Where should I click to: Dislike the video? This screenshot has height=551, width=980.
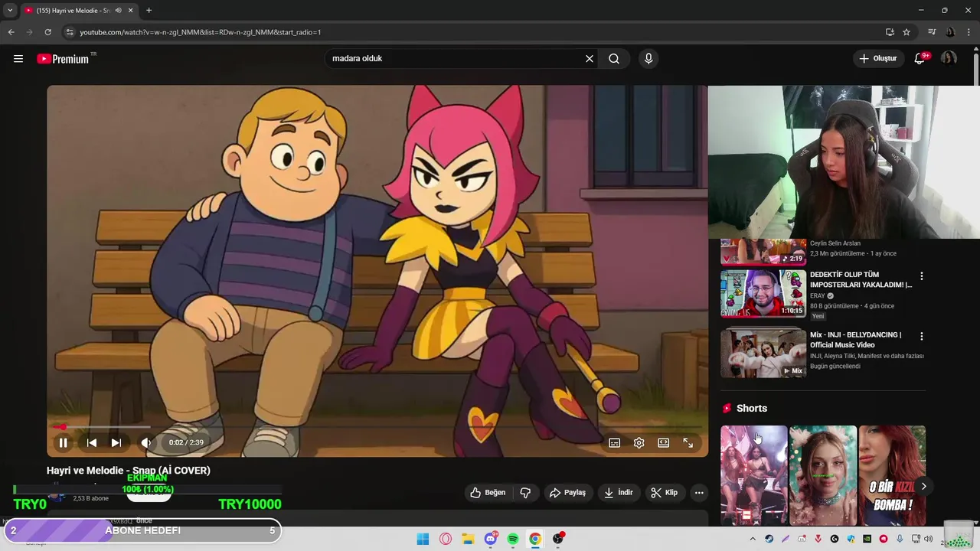coord(525,493)
